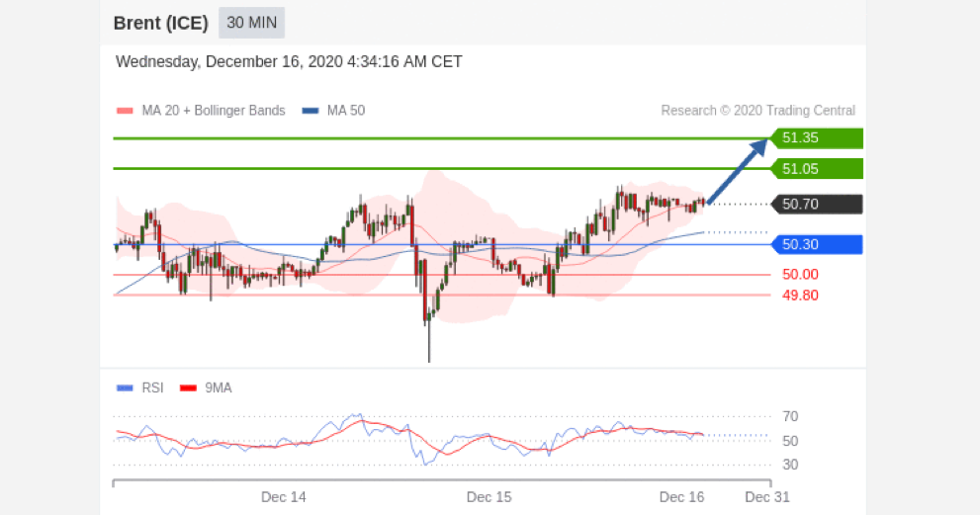Click the Dec 15 axis date label

489,497
